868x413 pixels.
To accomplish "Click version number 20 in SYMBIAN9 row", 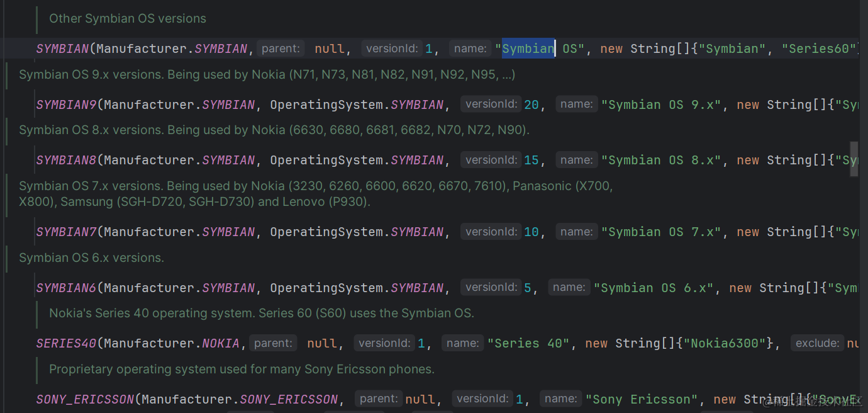I will point(531,105).
